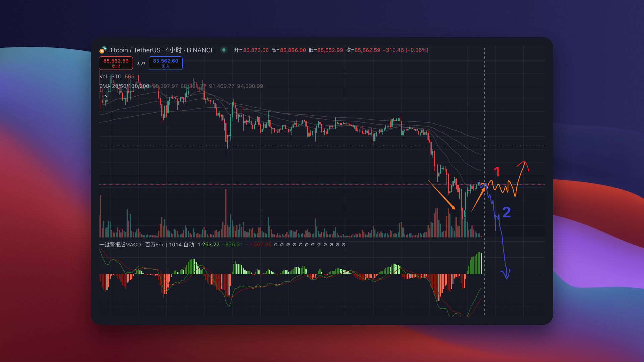Select the 一键警报版MACD indicator legend
This screenshot has width=644, height=362.
click(120, 245)
